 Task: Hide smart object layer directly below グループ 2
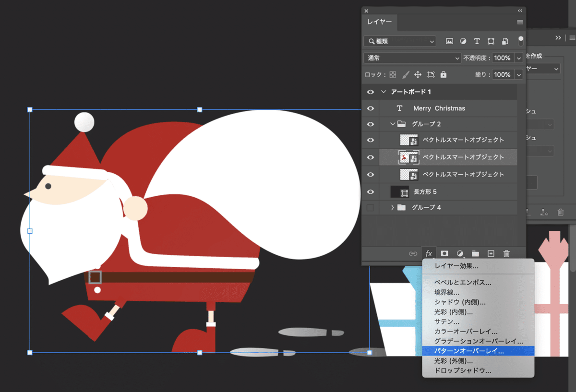click(x=370, y=140)
